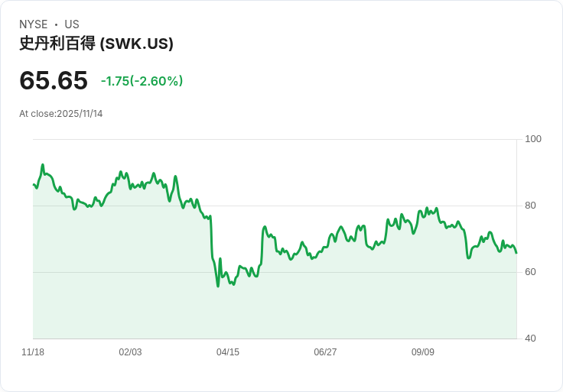Click the 100 y-axis label

(x=533, y=139)
